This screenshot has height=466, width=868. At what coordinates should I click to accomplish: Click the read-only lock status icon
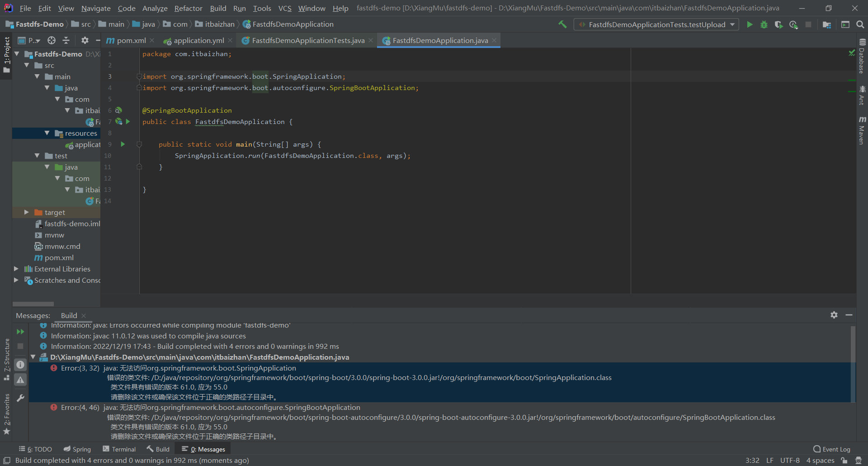tap(844, 461)
